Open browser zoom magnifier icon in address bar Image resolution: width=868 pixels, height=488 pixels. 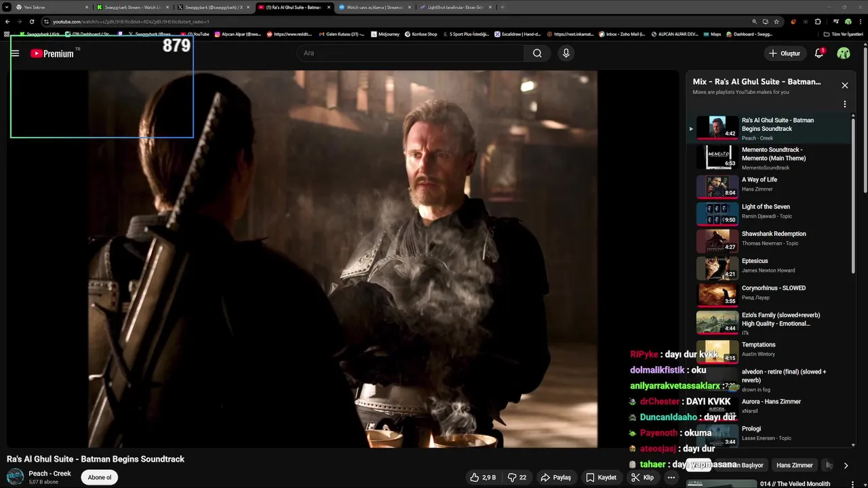tap(754, 22)
